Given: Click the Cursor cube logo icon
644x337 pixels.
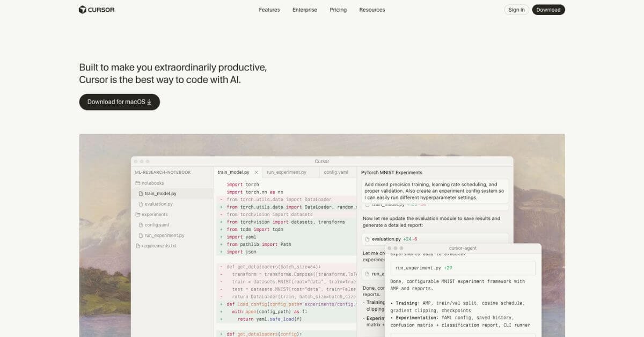Looking at the screenshot, I should click(83, 10).
